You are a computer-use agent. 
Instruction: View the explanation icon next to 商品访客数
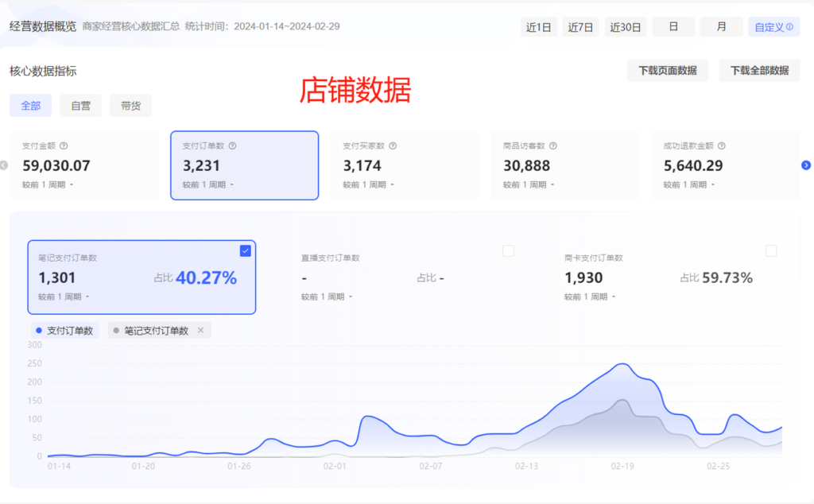[x=553, y=145]
